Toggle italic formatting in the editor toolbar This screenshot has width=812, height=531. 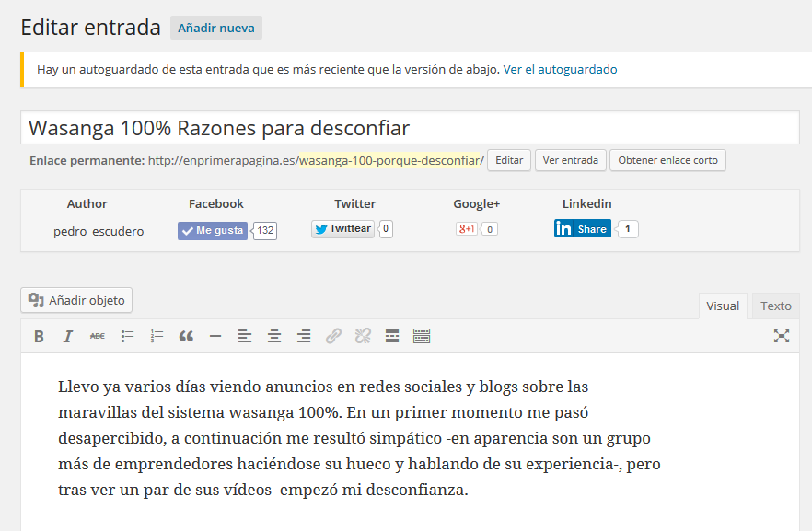pos(68,337)
